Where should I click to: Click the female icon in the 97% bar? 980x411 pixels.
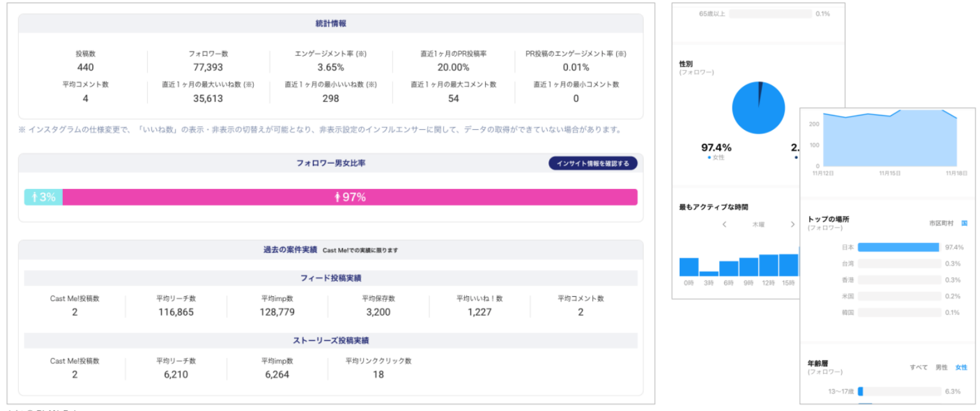337,197
